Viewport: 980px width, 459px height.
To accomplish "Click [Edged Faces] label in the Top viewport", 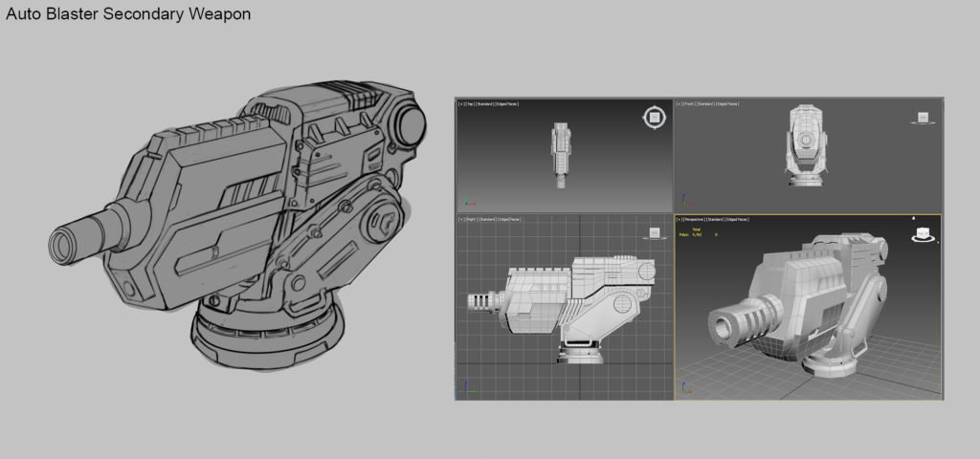I will [x=506, y=103].
